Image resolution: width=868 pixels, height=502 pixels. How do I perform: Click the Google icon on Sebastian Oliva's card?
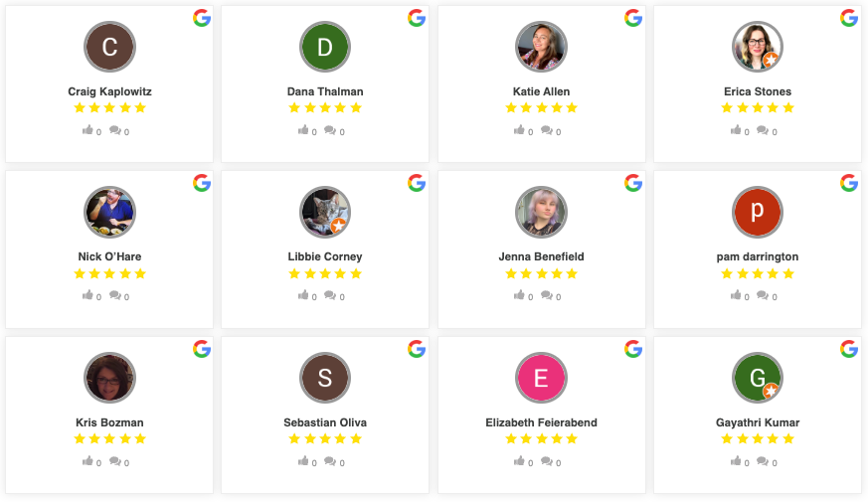tap(417, 349)
